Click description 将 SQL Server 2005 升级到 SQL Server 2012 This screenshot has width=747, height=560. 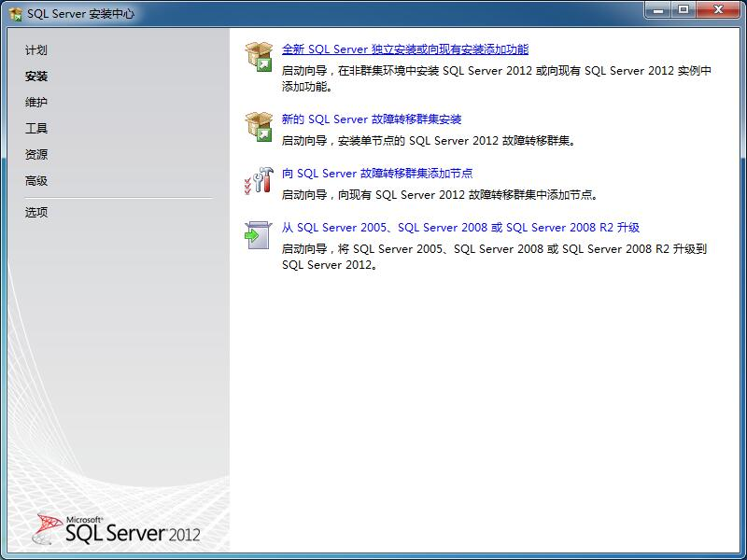click(x=495, y=257)
